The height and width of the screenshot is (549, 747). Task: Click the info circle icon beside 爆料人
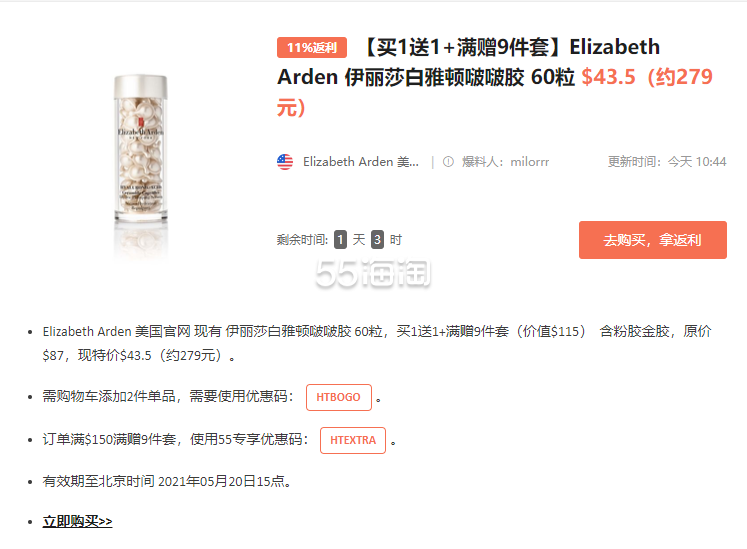click(448, 162)
